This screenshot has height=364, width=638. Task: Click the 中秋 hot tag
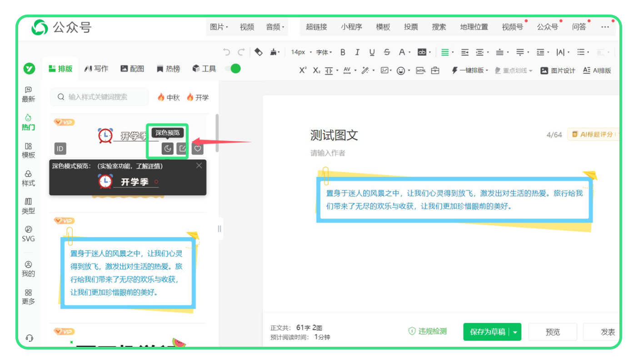click(x=169, y=97)
